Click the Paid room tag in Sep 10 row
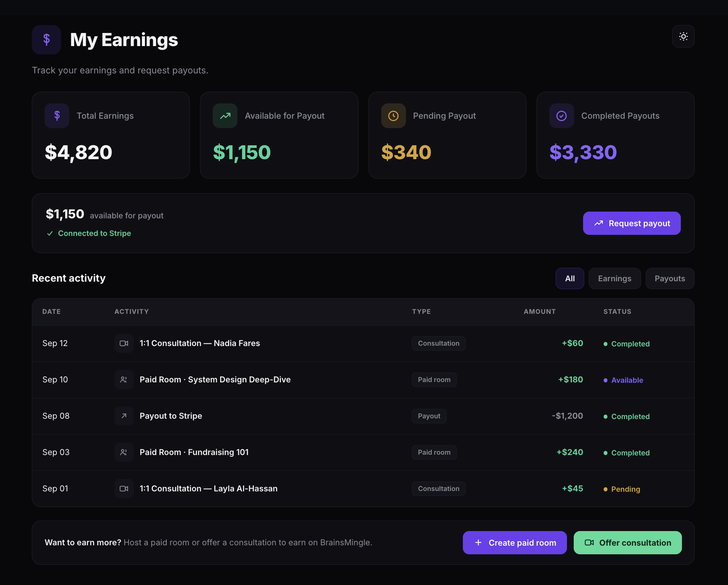The height and width of the screenshot is (585, 728). point(434,380)
